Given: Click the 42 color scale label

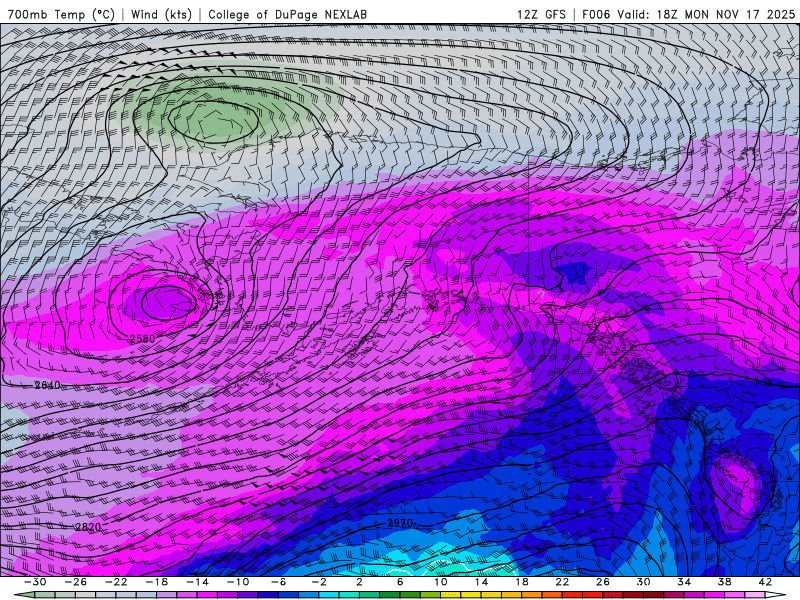Looking at the screenshot, I should (x=764, y=582).
